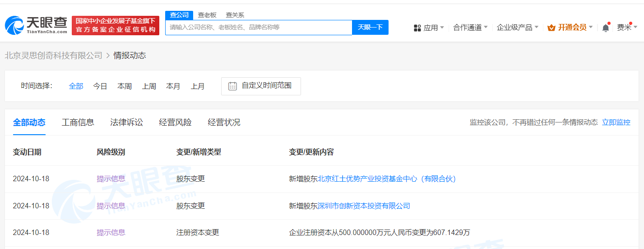Switch to the 查老板 search tab
The height and width of the screenshot is (249, 644).
pyautogui.click(x=207, y=15)
